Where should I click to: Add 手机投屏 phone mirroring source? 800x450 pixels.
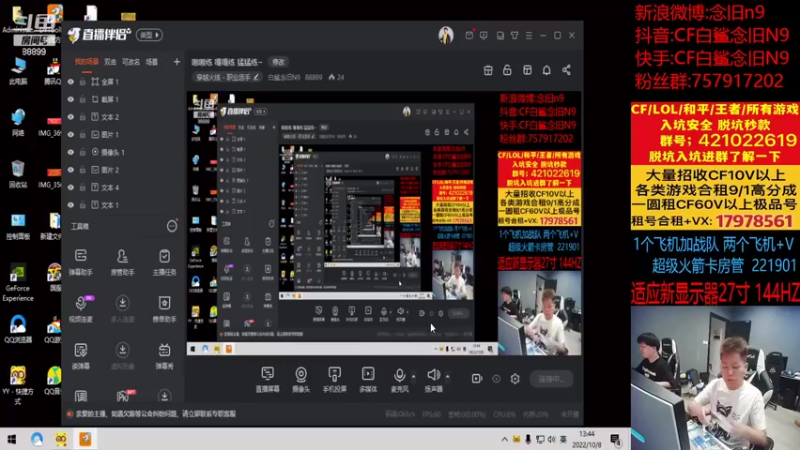point(335,380)
